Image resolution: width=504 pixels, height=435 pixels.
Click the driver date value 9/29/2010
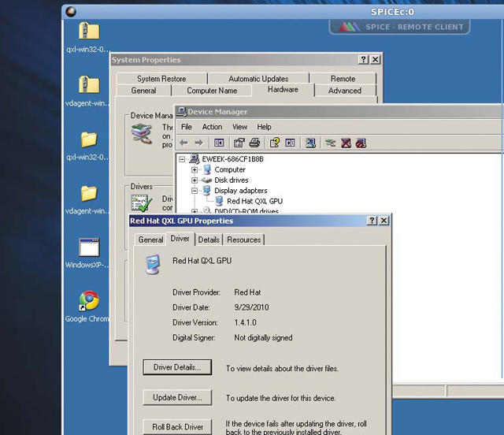251,307
